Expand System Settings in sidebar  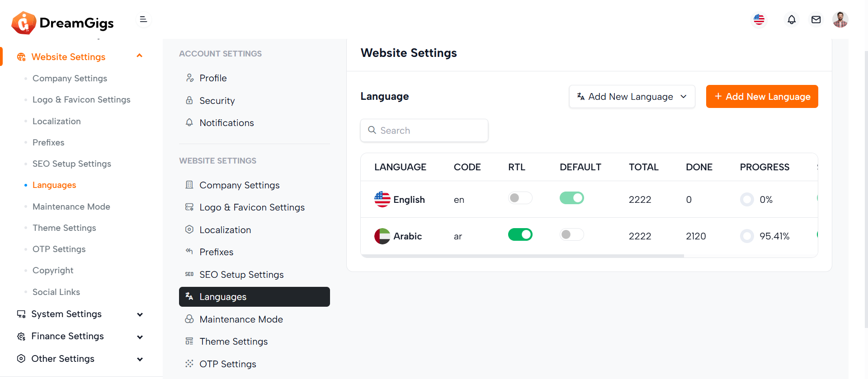80,314
